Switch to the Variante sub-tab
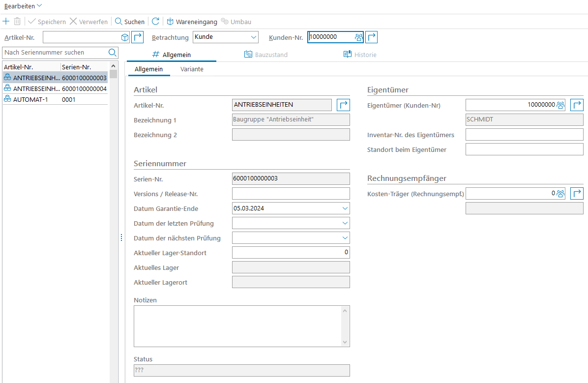Screen dimensions: 588x383 coord(192,69)
